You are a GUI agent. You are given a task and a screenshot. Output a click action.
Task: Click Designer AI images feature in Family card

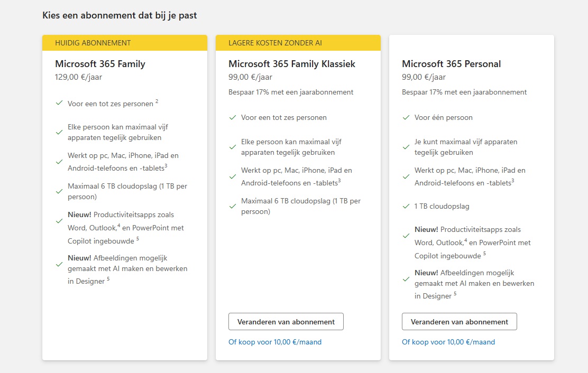127,269
